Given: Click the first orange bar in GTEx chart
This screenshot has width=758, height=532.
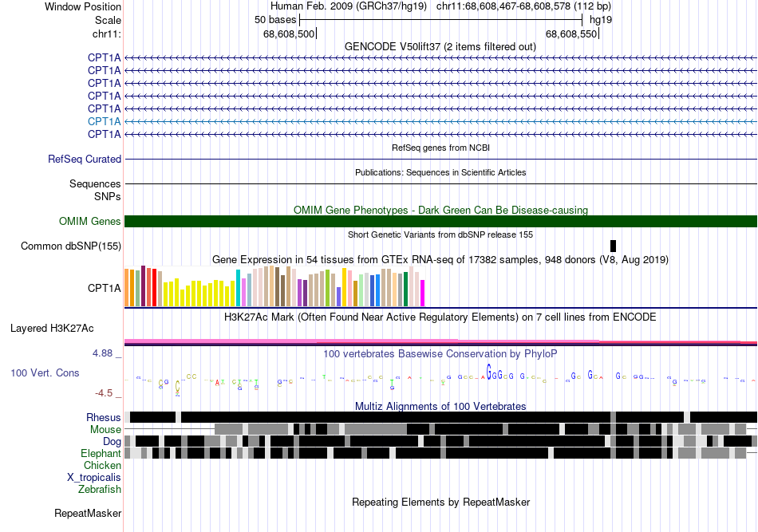Looking at the screenshot, I should click(127, 287).
